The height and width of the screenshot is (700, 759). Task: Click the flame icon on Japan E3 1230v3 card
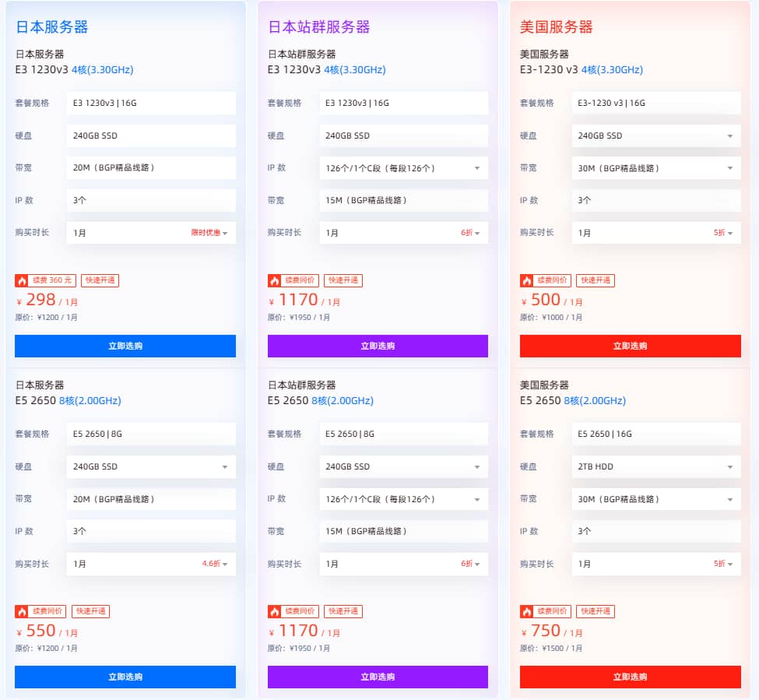[x=21, y=280]
